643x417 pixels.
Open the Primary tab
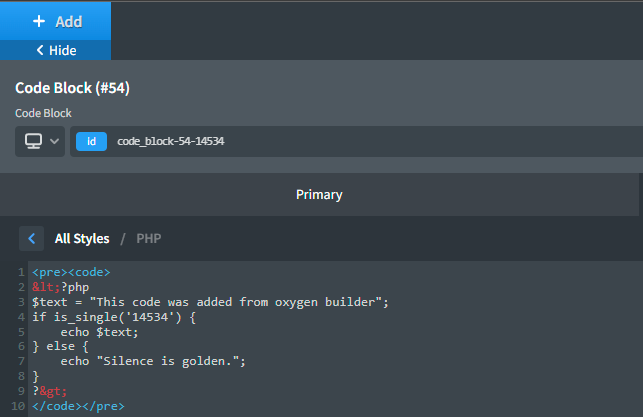tap(319, 194)
